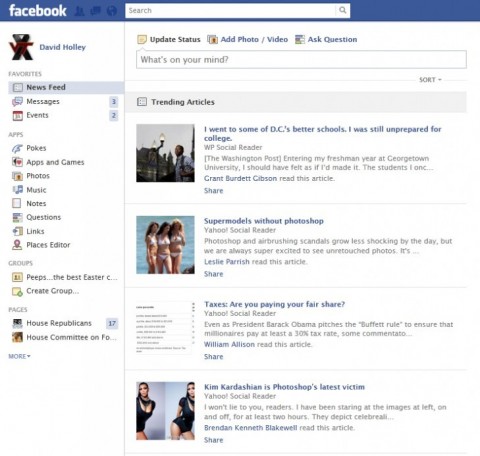Open friend requests icon in header
480x456 pixels.
pos(79,11)
